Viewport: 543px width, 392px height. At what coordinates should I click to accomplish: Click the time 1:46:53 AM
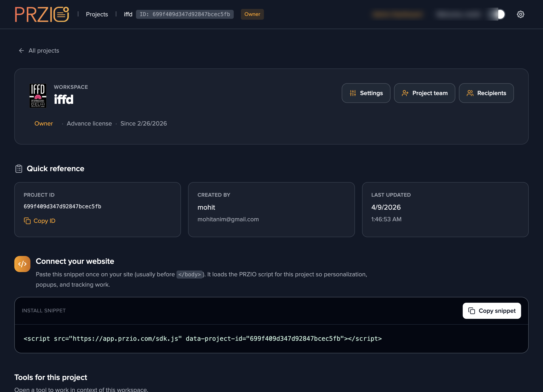coord(386,219)
